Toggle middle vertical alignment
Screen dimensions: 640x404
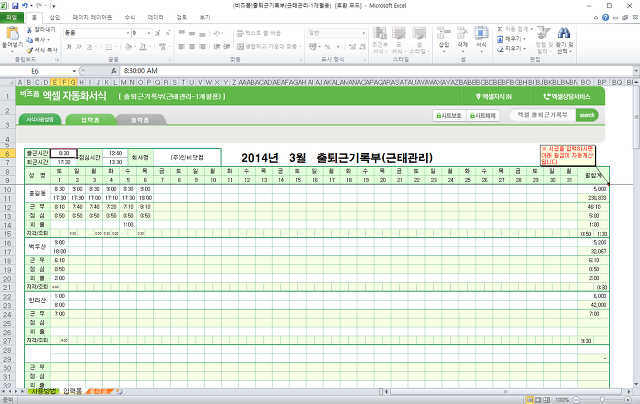coord(192,33)
